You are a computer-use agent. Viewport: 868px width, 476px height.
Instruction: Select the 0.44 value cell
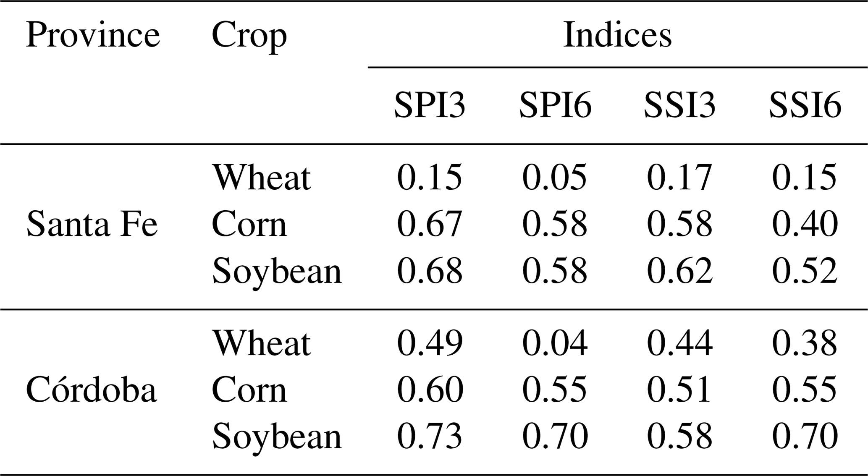tap(679, 343)
